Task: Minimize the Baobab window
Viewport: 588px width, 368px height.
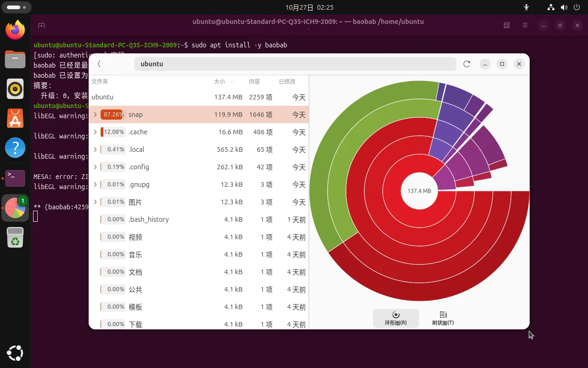Action: [x=485, y=64]
